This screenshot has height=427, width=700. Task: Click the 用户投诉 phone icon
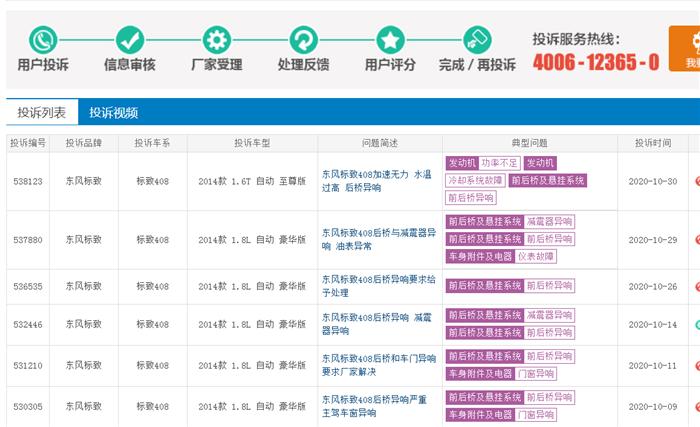click(43, 40)
